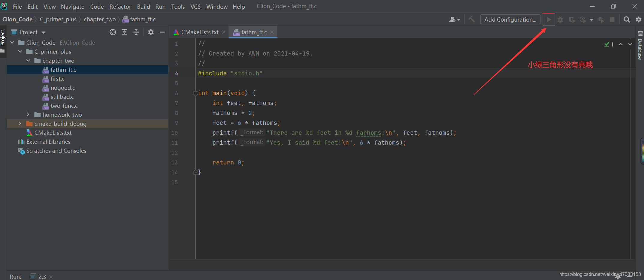Close the CMakeLists.txt tab
The width and height of the screenshot is (644, 280).
pos(224,32)
